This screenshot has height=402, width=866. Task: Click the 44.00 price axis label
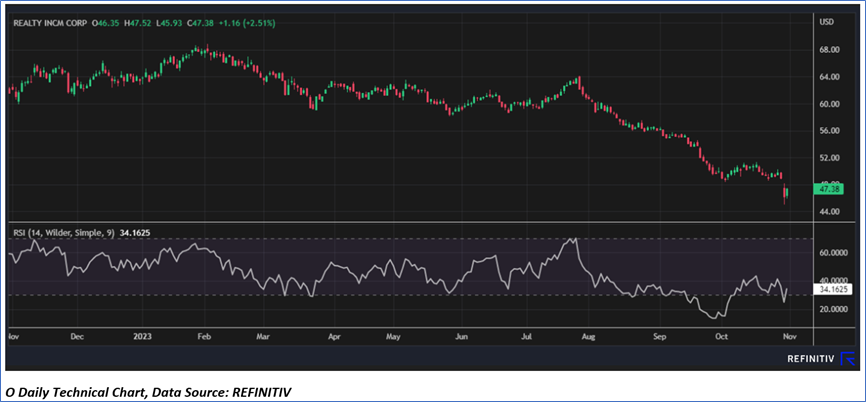tap(828, 212)
